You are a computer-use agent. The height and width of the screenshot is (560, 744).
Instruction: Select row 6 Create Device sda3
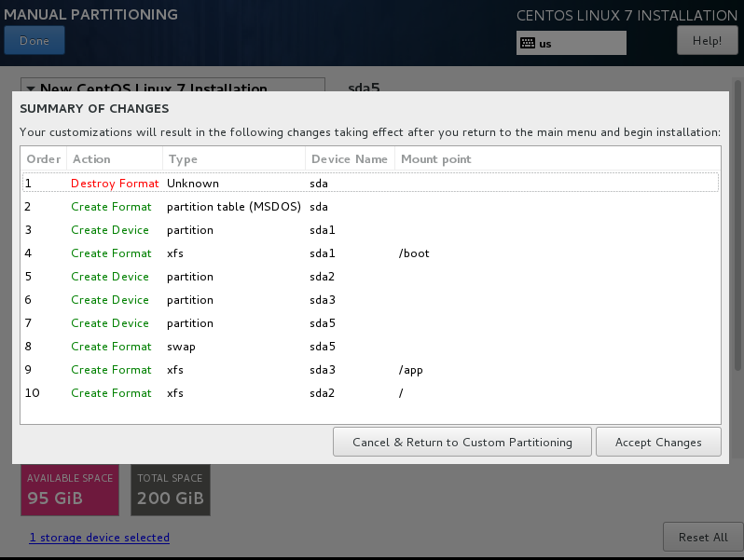pyautogui.click(x=370, y=299)
